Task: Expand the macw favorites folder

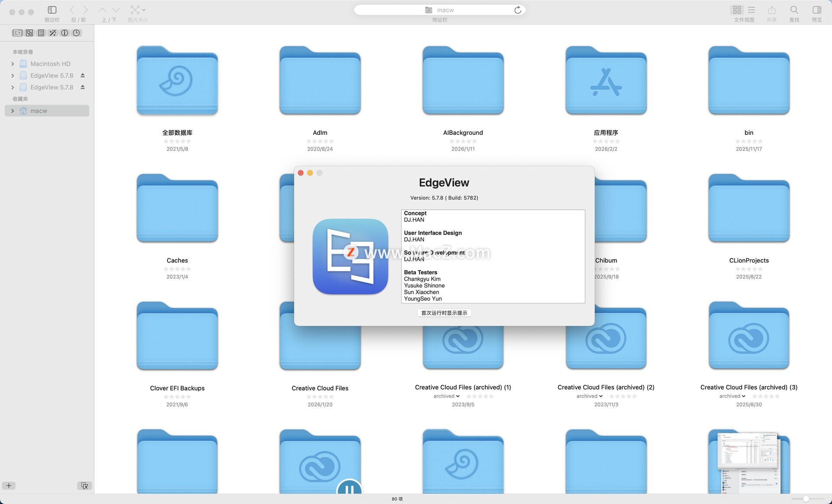Action: [x=13, y=111]
